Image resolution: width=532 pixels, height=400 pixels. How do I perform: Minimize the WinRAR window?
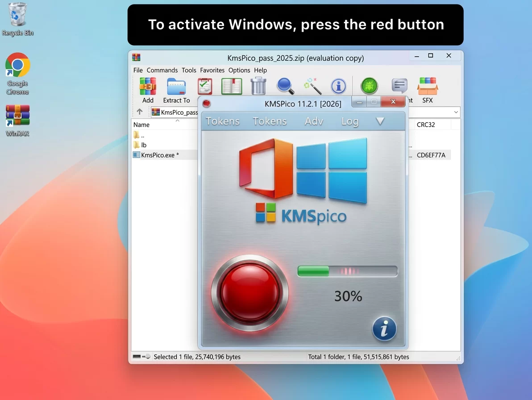417,56
